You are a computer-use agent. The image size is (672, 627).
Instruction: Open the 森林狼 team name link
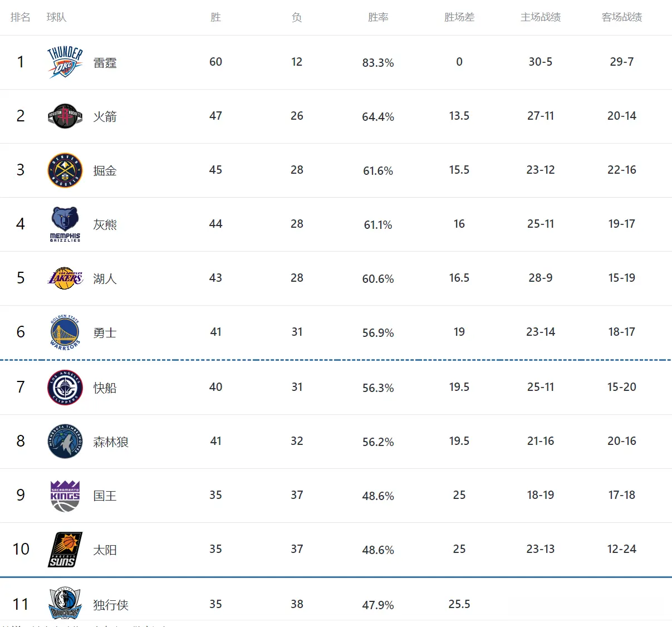[x=111, y=442]
